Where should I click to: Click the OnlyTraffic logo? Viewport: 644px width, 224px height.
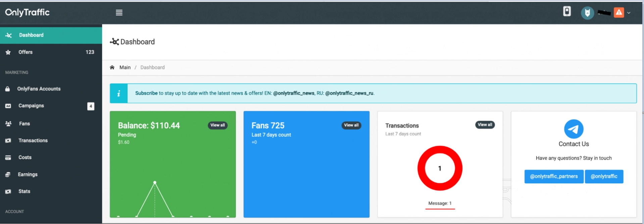tap(27, 12)
